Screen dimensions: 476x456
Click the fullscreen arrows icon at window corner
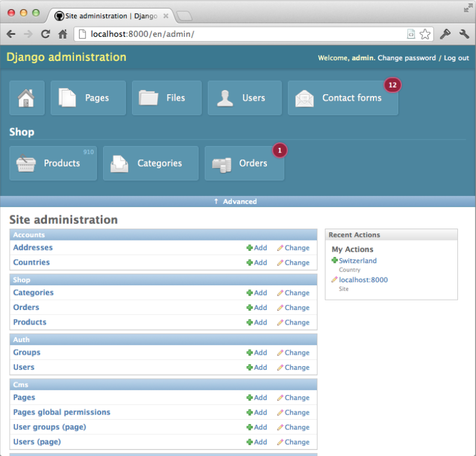pos(468,8)
